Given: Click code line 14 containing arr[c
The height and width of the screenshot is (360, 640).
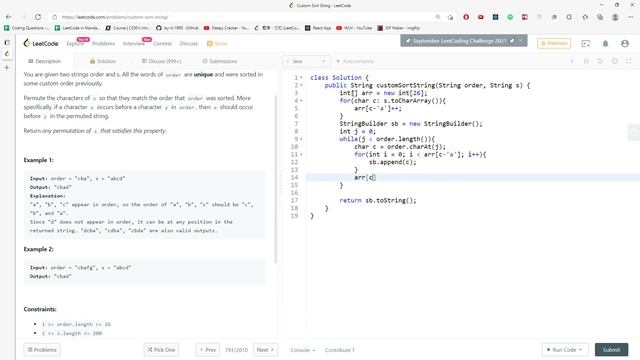Looking at the screenshot, I should [x=473, y=178].
